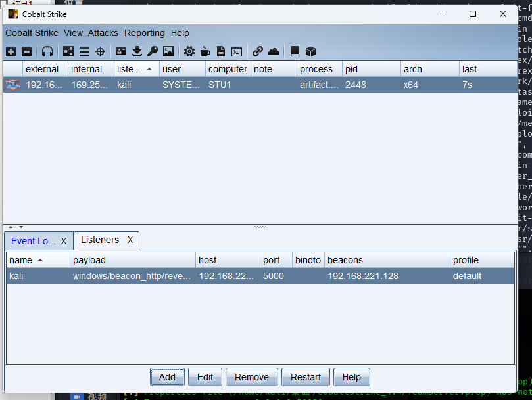Image resolution: width=532 pixels, height=400 pixels.
Task: Switch to the Event Log tab
Action: (x=33, y=241)
